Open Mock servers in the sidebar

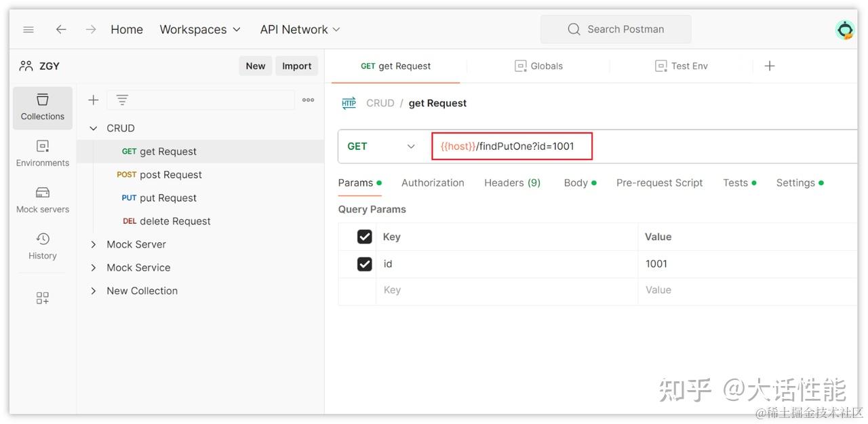(43, 200)
